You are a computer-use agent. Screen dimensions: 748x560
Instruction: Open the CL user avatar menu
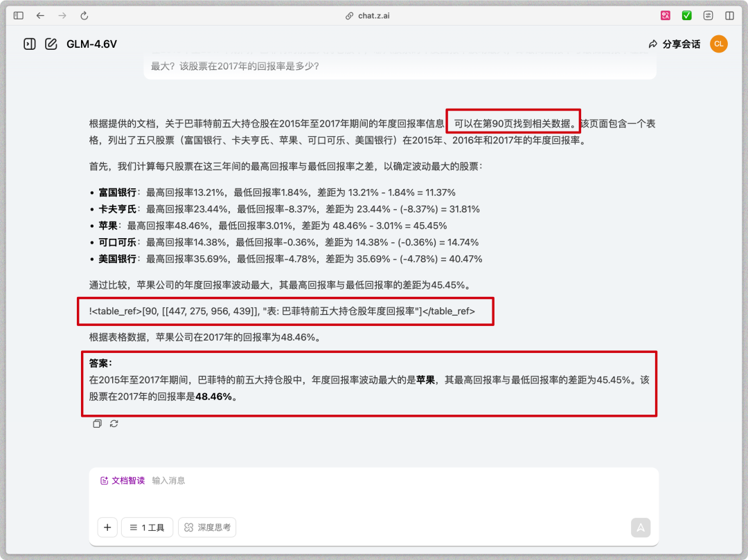click(719, 44)
